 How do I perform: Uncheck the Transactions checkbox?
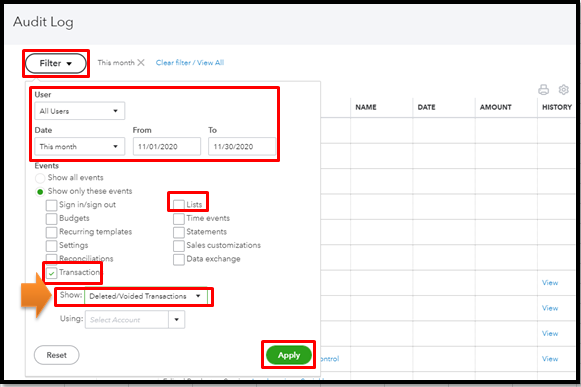click(52, 273)
